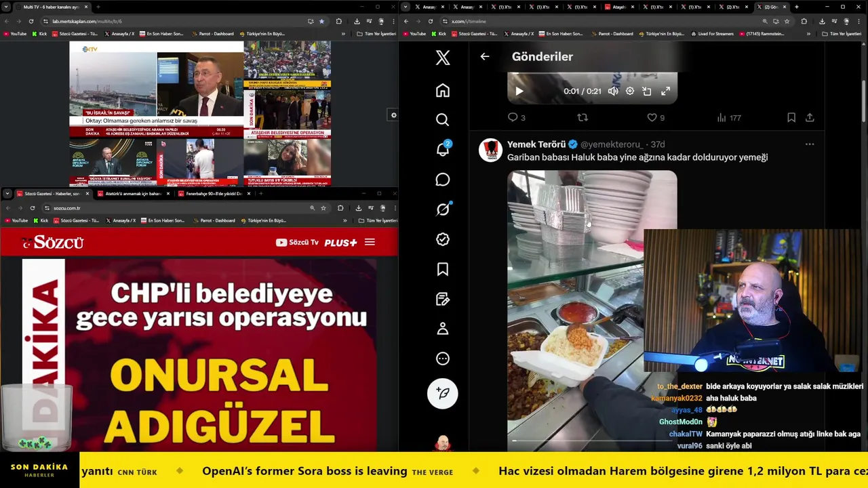Mute the video volume icon
The height and width of the screenshot is (488, 868).
(x=613, y=91)
